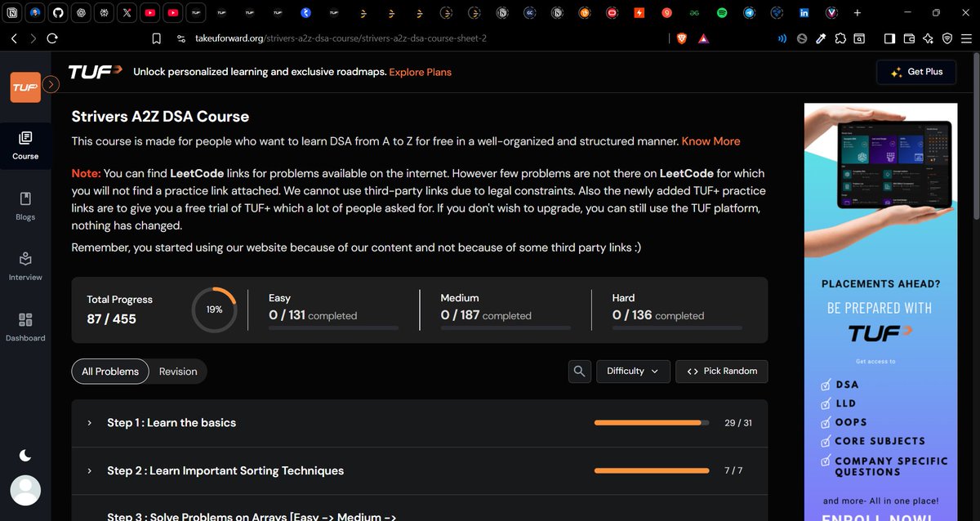980x521 pixels.
Task: Open the user profile avatar
Action: [x=25, y=490]
